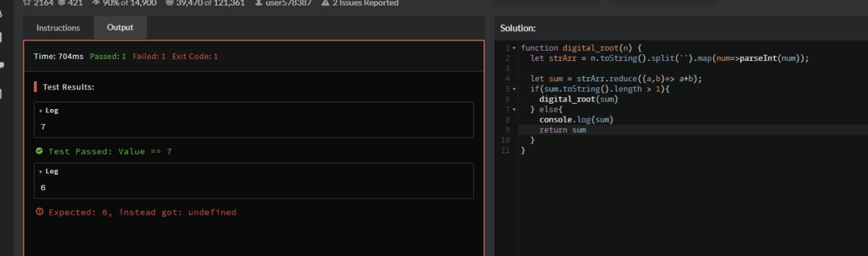This screenshot has height=256, width=868.
Task: Click the red error icon beside Expected: 6
Action: coord(39,212)
